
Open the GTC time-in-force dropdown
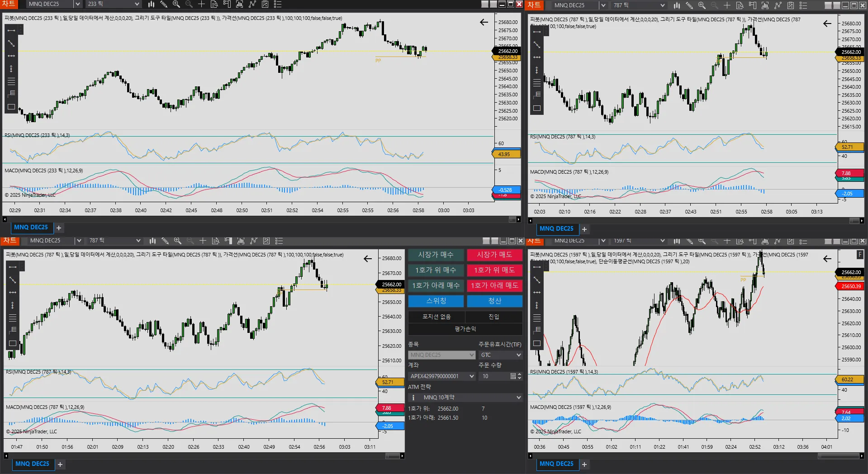tap(500, 355)
